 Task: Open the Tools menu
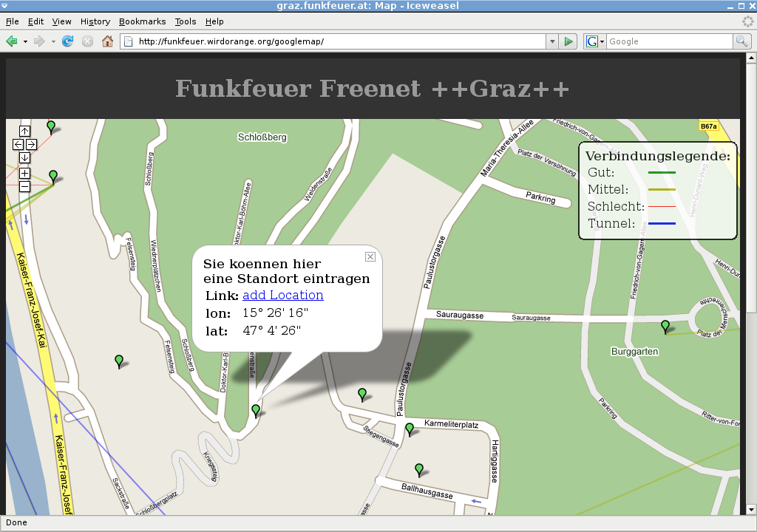[186, 21]
